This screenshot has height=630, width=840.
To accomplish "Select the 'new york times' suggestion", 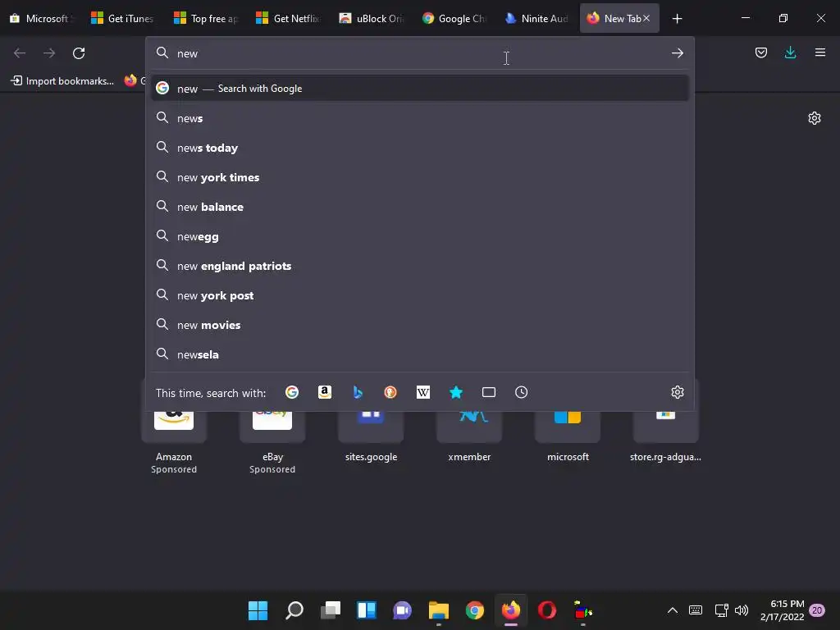I will point(419,177).
